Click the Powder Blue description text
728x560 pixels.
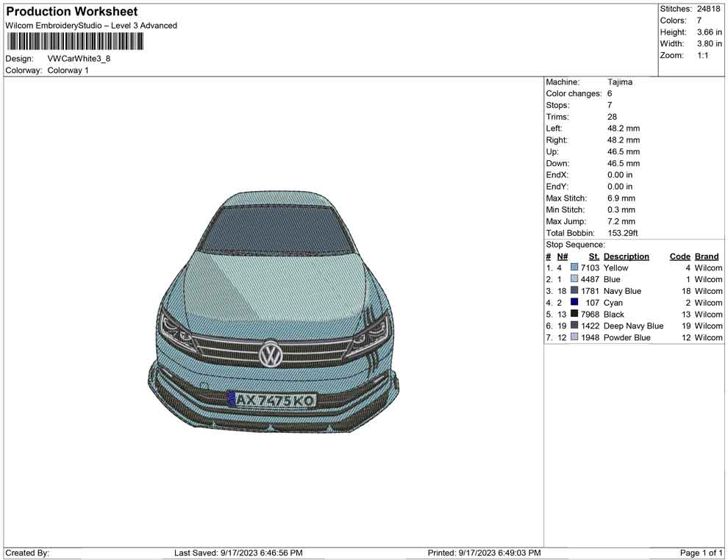pos(627,337)
